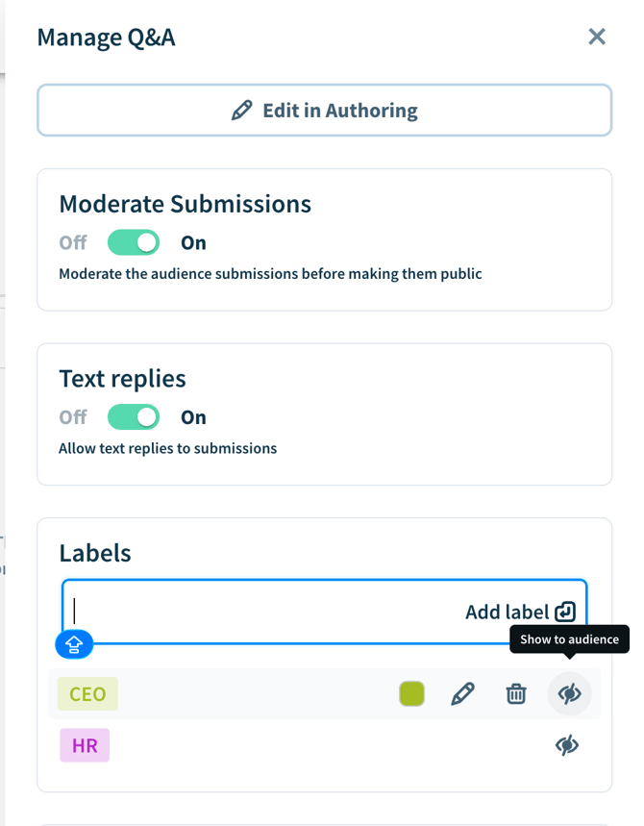This screenshot has width=644, height=826.
Task: Show the CEO label to audience
Action: coord(569,693)
